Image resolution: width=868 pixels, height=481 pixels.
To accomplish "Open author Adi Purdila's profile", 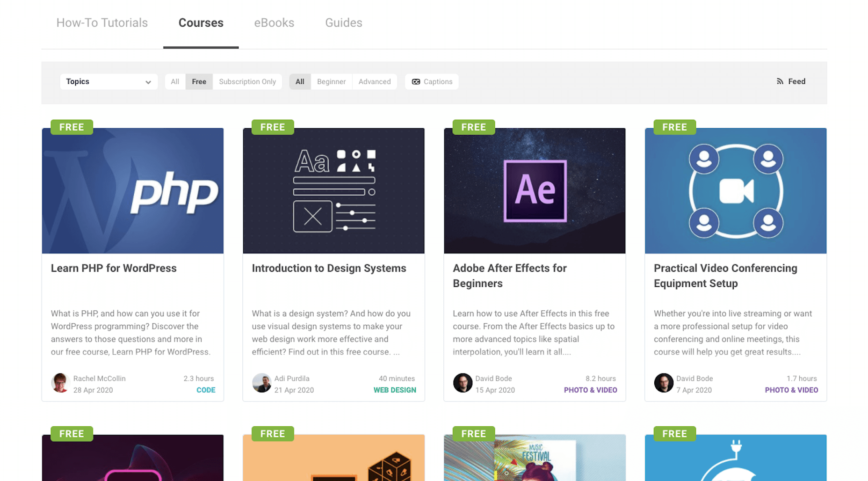I will tap(292, 379).
